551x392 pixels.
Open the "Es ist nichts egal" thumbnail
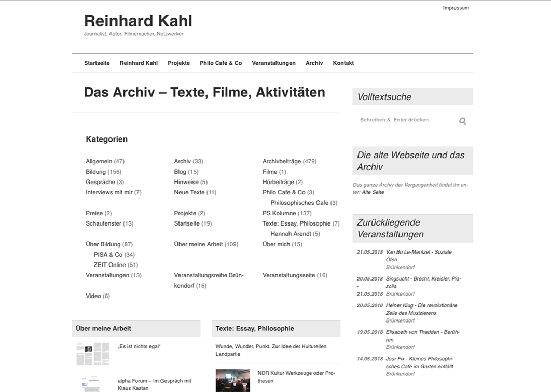[93, 353]
